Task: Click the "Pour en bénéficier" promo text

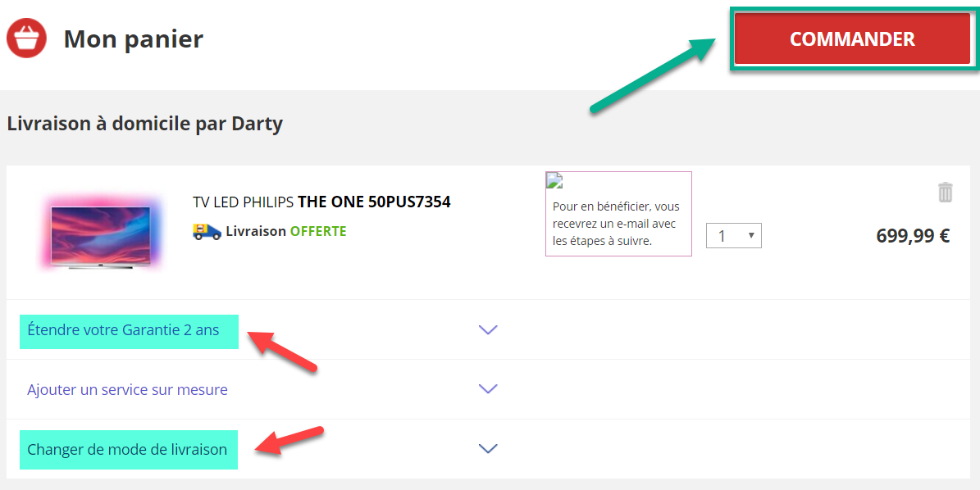Action: coord(616,223)
